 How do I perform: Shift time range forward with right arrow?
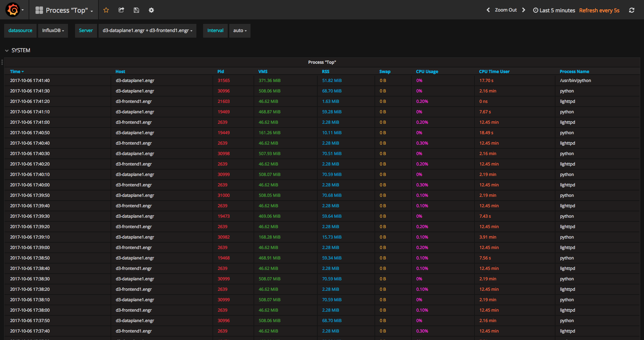pyautogui.click(x=523, y=10)
